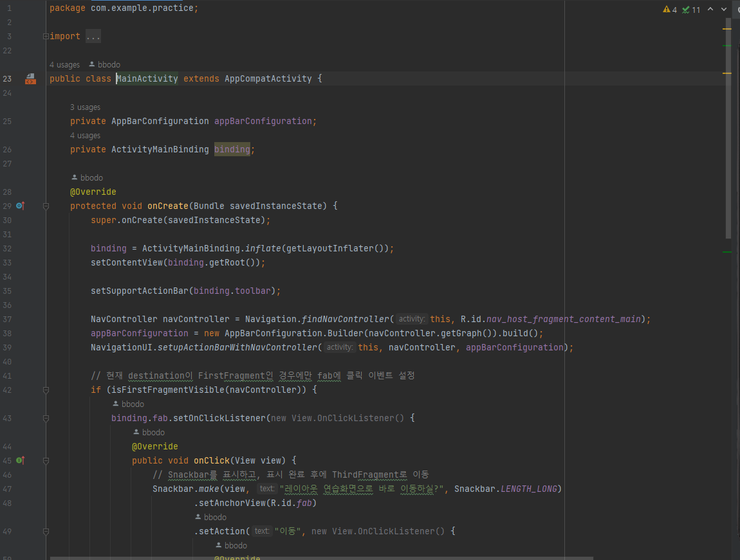
Task: Click the typo check indicator showing 11
Action: pos(691,10)
